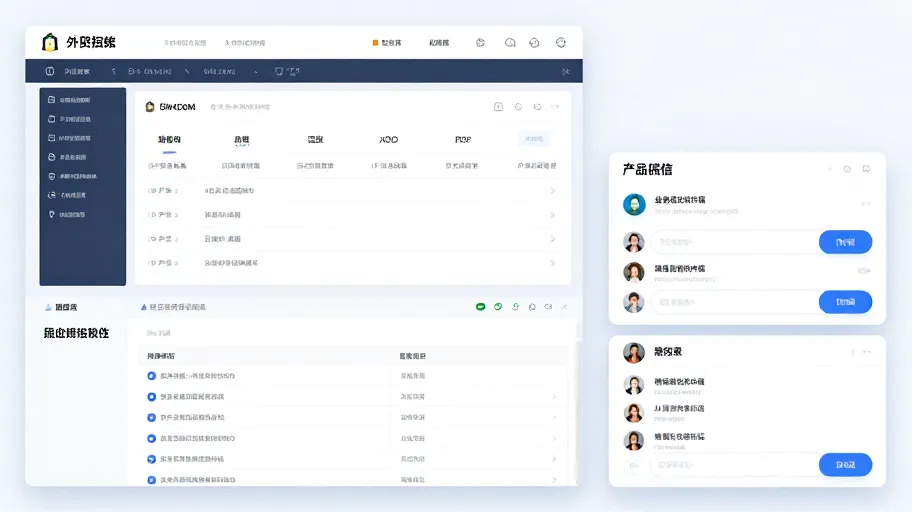Click the blue button beside first message input
The height and width of the screenshot is (512, 912).
pos(845,242)
